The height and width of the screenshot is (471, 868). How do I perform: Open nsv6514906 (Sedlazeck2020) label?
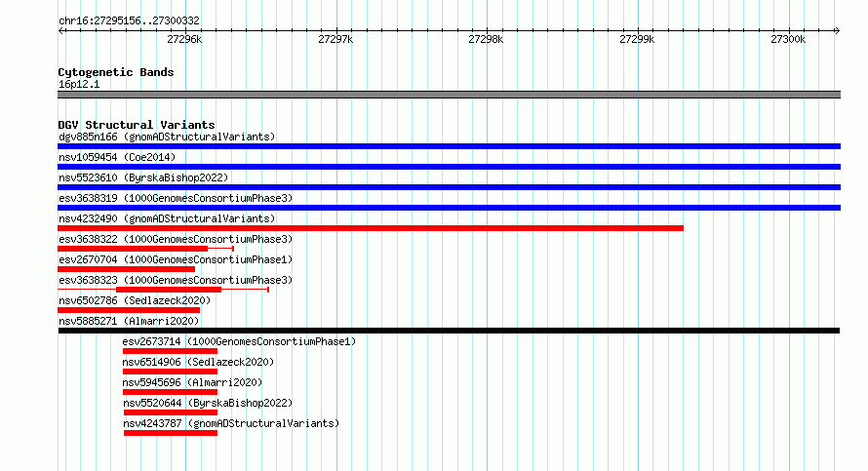coord(198,362)
